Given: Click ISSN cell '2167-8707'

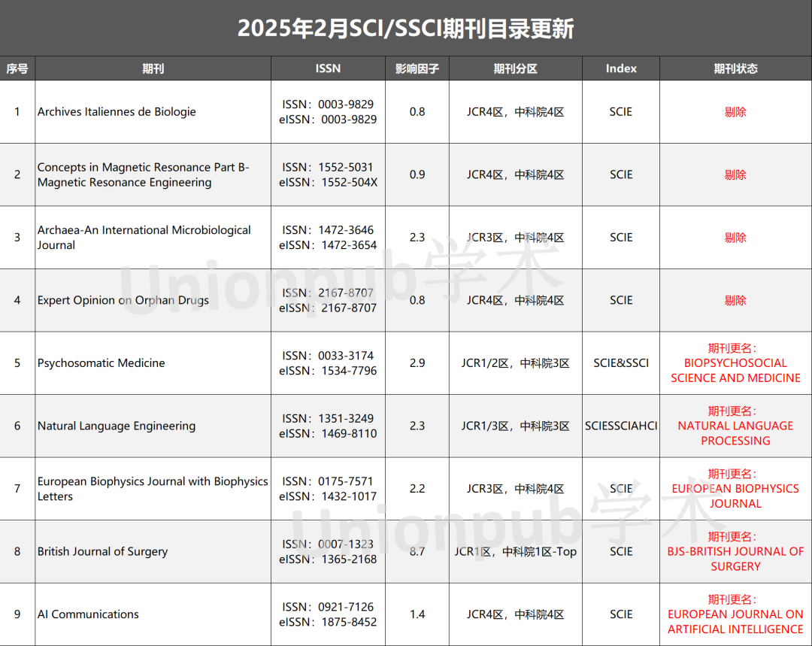Looking at the screenshot, I should [x=328, y=301].
